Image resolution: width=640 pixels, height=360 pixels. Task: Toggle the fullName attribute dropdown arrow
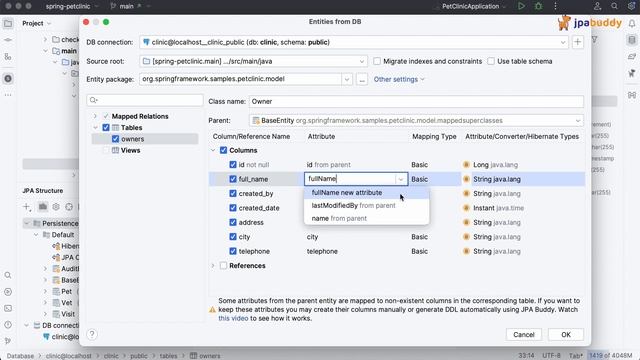click(401, 179)
